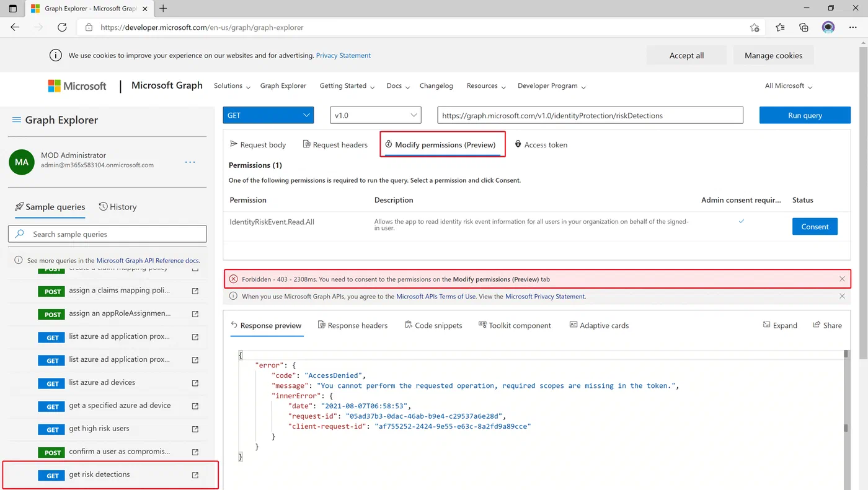Open the GET HTTP method dropdown
This screenshot has height=490, width=868.
(268, 115)
